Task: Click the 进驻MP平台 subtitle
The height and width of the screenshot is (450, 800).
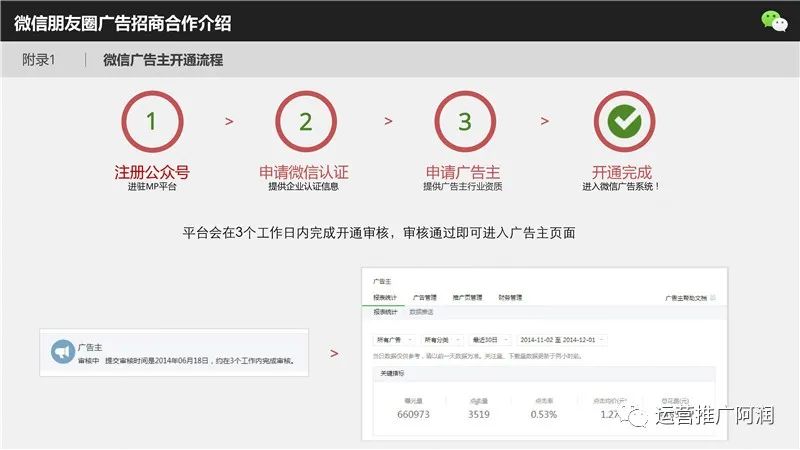Action: (x=152, y=187)
